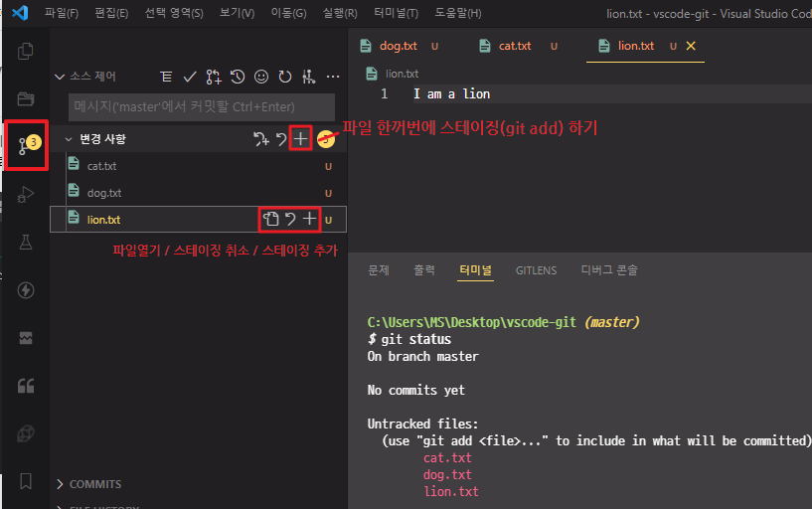This screenshot has width=812, height=509.
Task: Open the 편집(E) menu
Action: point(111,13)
